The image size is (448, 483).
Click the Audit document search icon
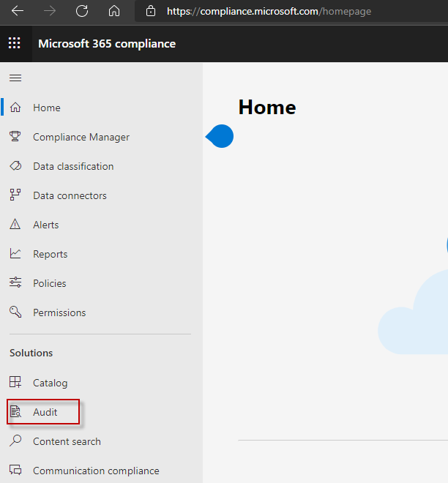click(x=15, y=411)
